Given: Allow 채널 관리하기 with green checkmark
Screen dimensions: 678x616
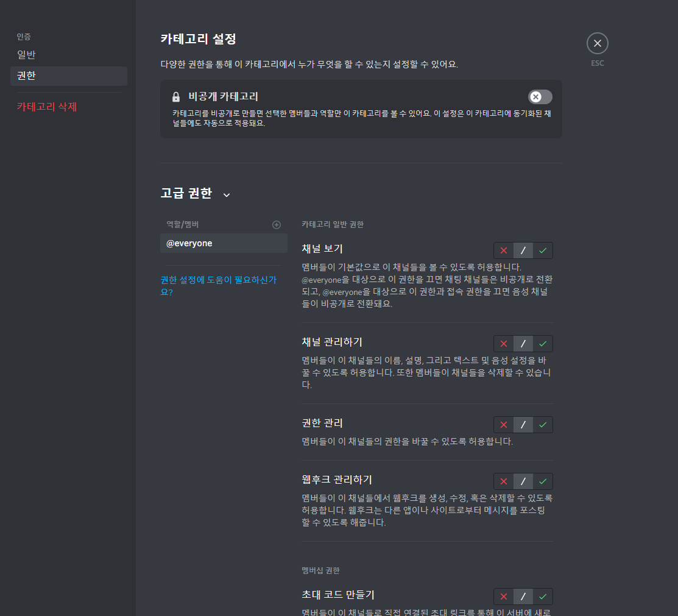Looking at the screenshot, I should 543,344.
